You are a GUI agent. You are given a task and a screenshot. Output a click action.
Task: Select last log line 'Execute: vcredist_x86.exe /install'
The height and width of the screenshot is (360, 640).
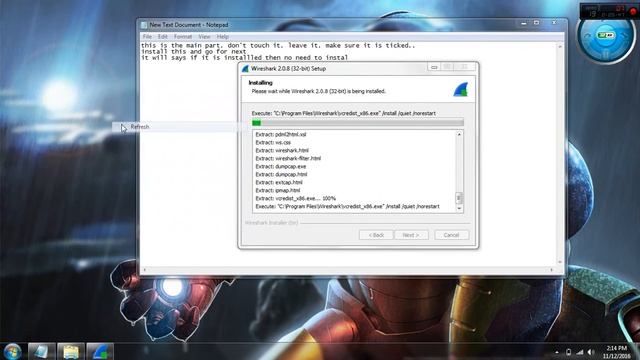[347, 207]
